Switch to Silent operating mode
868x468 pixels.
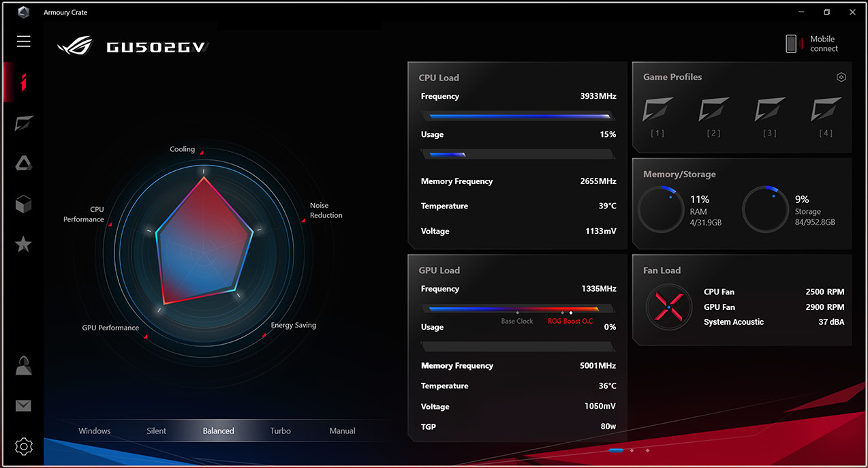click(x=157, y=431)
